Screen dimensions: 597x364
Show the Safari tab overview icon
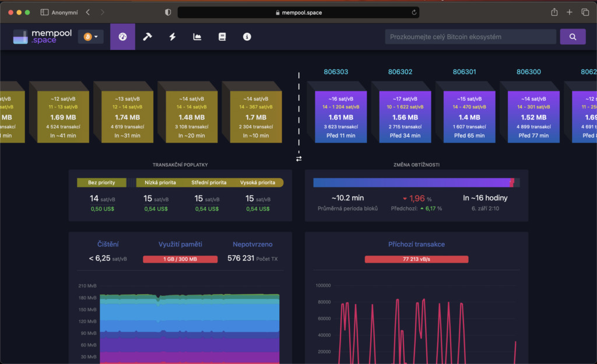pyautogui.click(x=585, y=12)
